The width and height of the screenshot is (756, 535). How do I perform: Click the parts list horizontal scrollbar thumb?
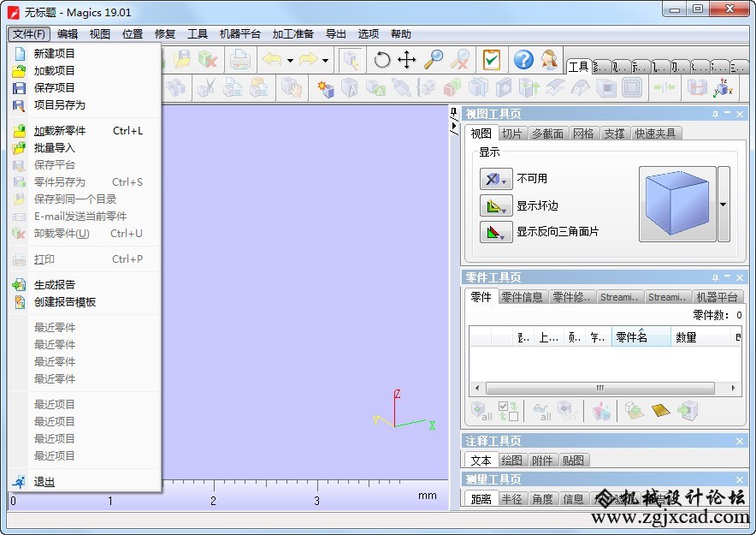point(599,388)
